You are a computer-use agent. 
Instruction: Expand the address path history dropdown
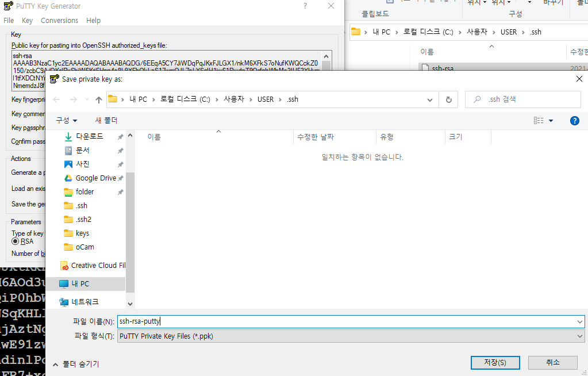(430, 99)
